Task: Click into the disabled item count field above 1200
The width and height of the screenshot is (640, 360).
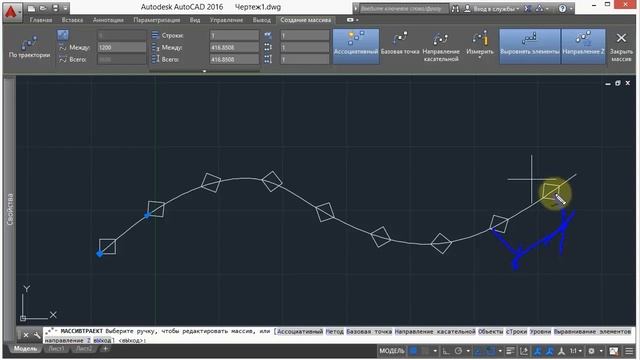Action: [121, 36]
